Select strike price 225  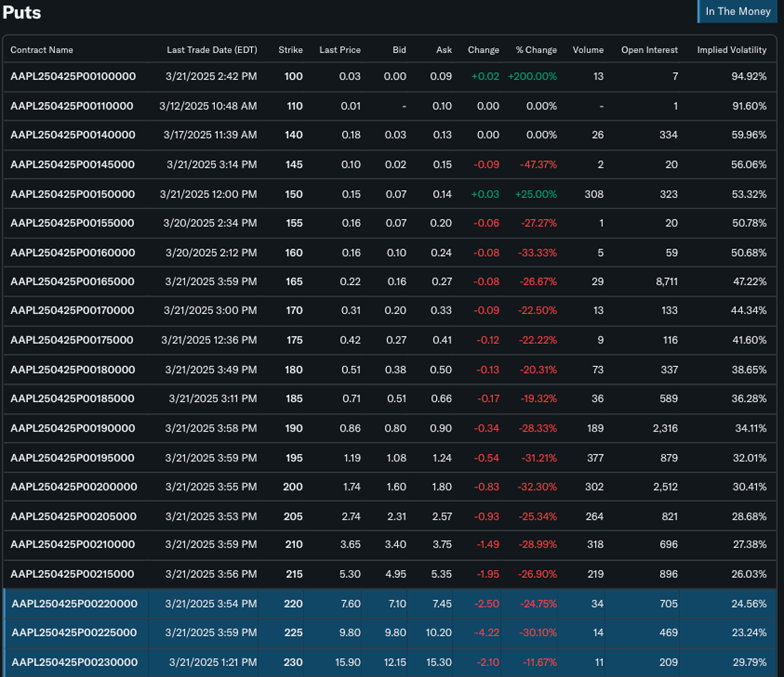pyautogui.click(x=293, y=633)
